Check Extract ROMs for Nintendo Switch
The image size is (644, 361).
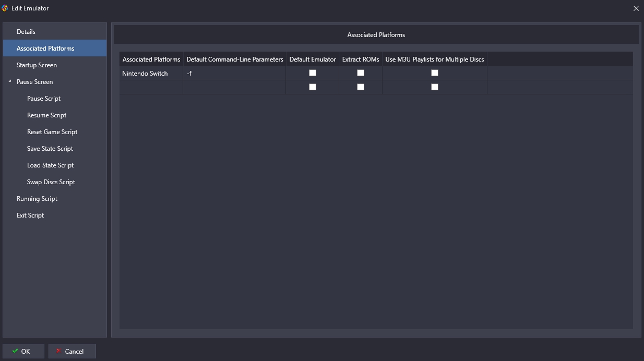[361, 73]
